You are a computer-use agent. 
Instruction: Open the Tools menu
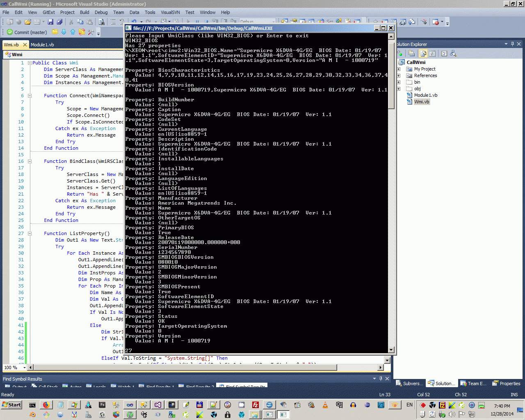pos(150,12)
